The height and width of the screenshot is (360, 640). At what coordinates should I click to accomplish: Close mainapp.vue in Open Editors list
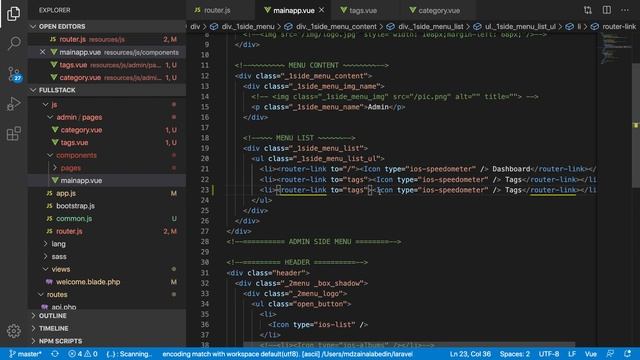pos(42,52)
